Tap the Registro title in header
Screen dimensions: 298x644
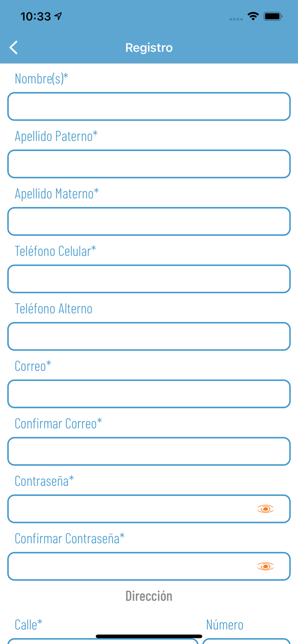[149, 47]
